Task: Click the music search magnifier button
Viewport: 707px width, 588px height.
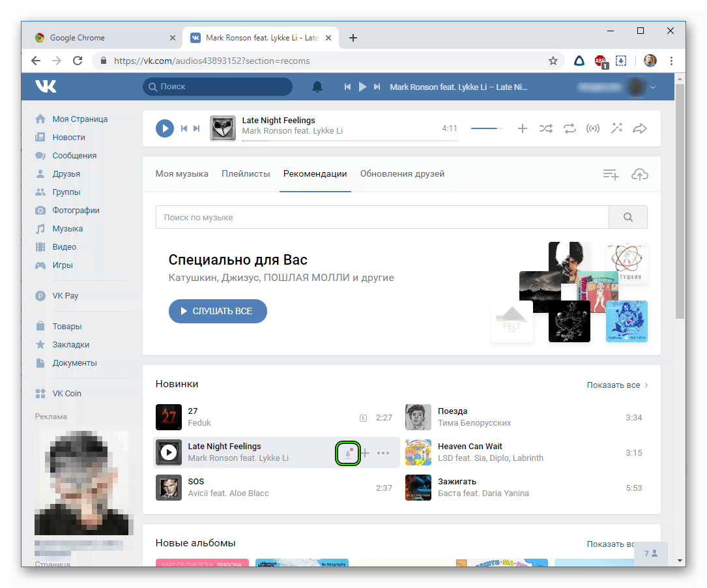Action: tap(628, 217)
